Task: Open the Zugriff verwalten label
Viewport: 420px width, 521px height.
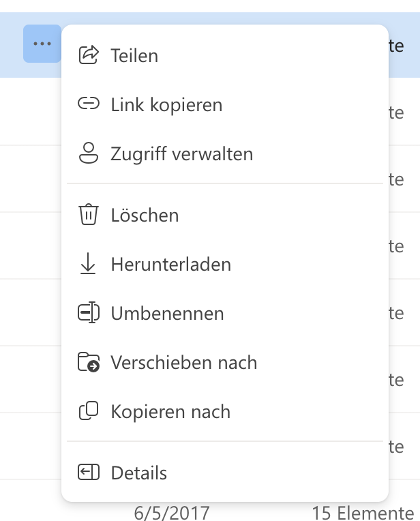Action: pyautogui.click(x=182, y=154)
